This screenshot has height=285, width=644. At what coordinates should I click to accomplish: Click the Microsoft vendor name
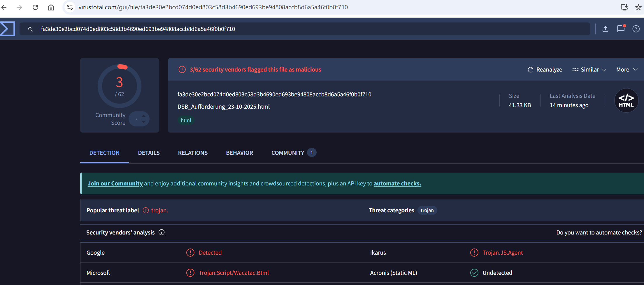point(98,273)
